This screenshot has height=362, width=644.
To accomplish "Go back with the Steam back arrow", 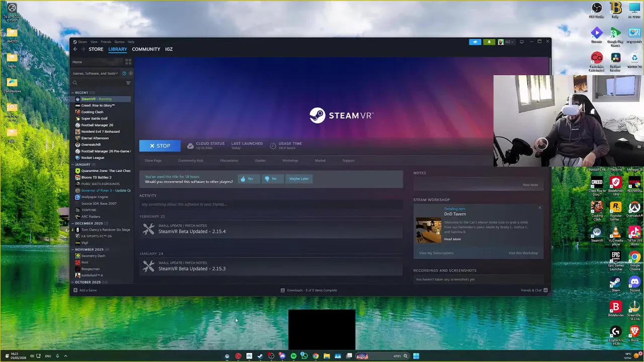I will click(75, 49).
